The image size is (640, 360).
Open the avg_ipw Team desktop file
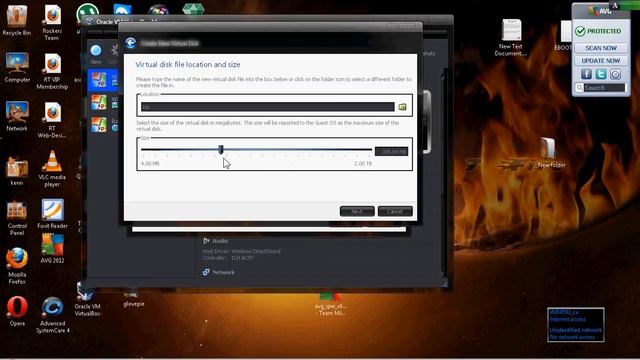click(x=330, y=304)
